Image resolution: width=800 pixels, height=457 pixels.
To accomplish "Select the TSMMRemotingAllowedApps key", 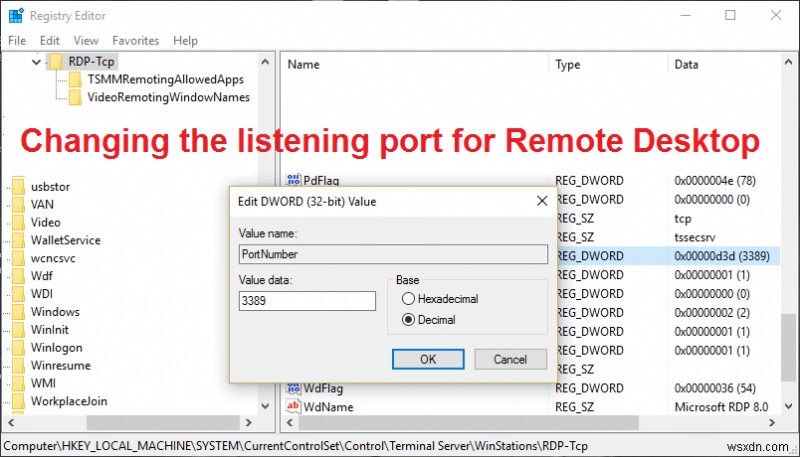I will pyautogui.click(x=165, y=80).
